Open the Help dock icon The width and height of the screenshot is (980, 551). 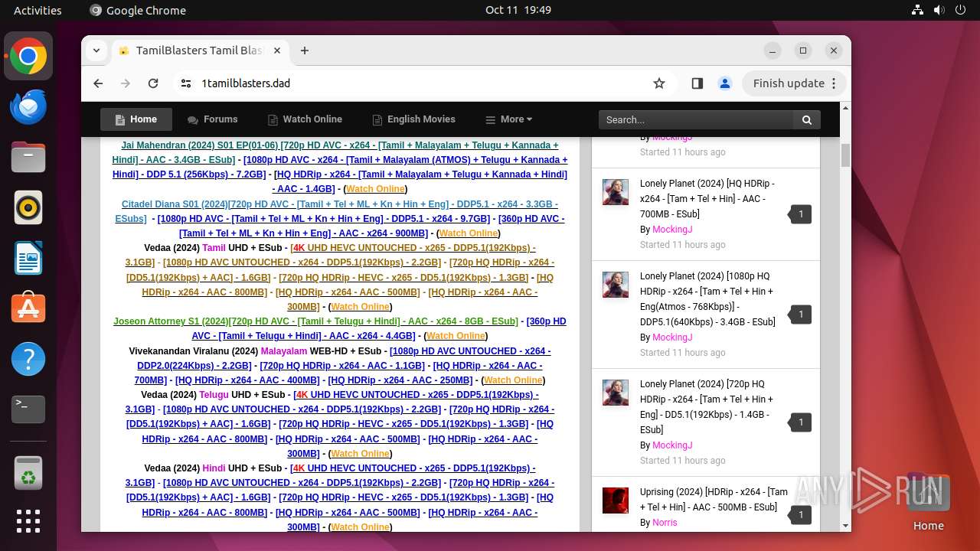28,359
